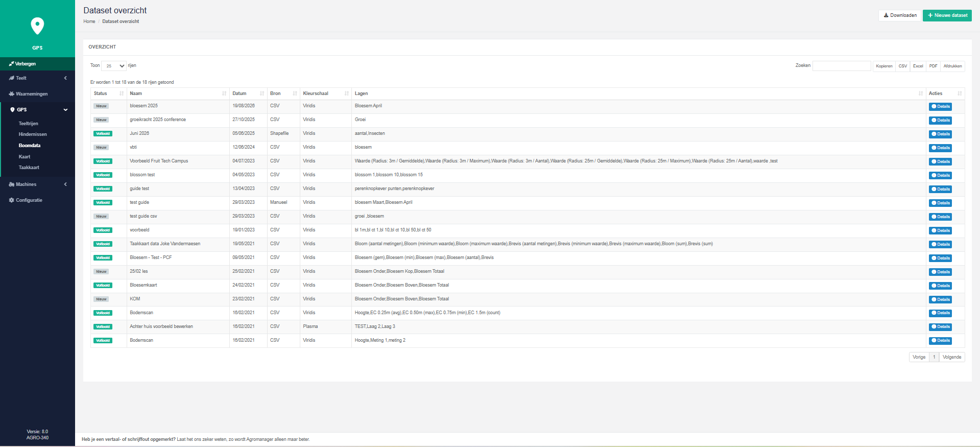This screenshot has width=980, height=447.
Task: Open Details for Taakkaart data Joke Vandermaesen
Action: point(940,245)
